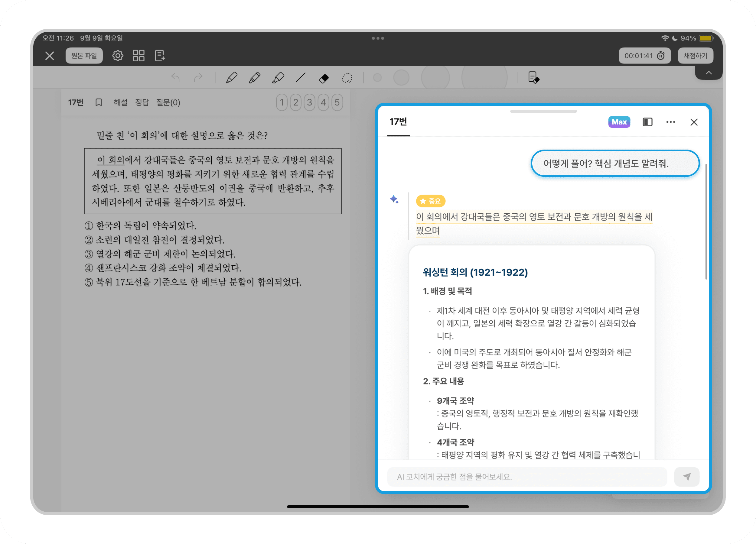Click the Do Not Disturb moon icon

[x=675, y=38]
